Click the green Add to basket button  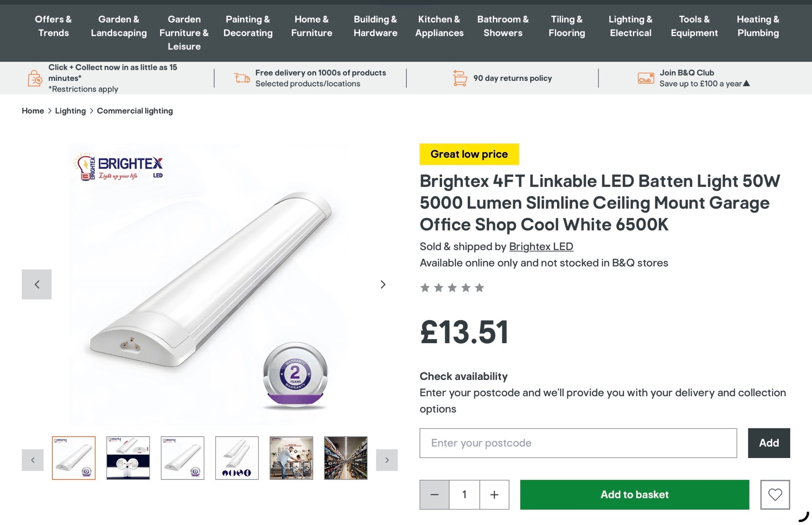pos(634,494)
